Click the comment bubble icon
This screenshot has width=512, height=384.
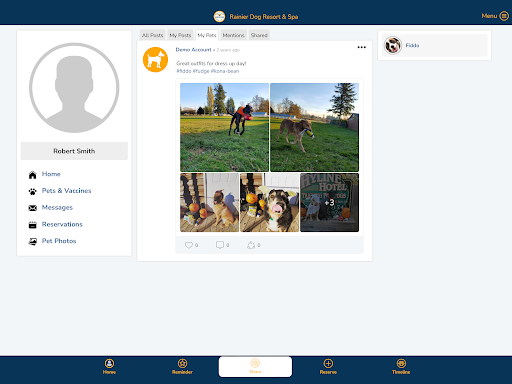tap(220, 245)
